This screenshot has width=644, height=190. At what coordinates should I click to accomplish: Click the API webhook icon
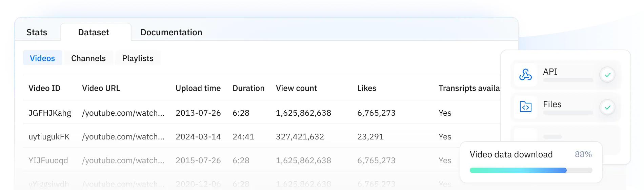pyautogui.click(x=525, y=75)
